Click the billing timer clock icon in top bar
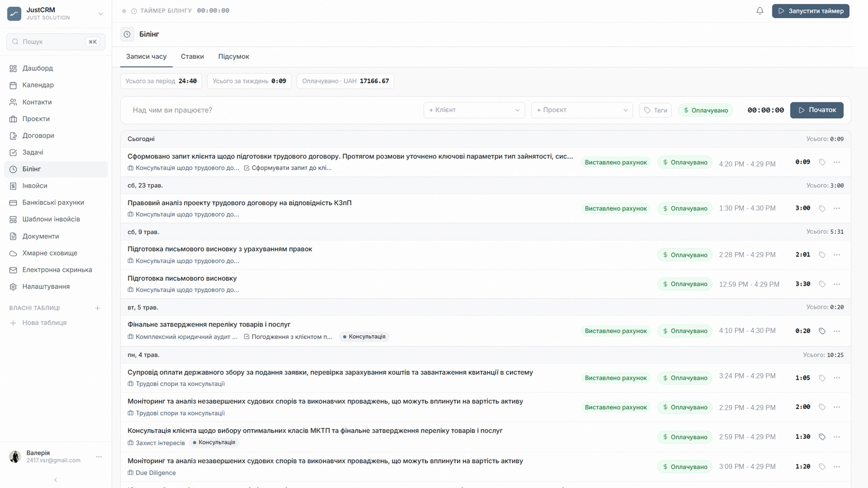Image resolution: width=868 pixels, height=488 pixels. pos(134,11)
